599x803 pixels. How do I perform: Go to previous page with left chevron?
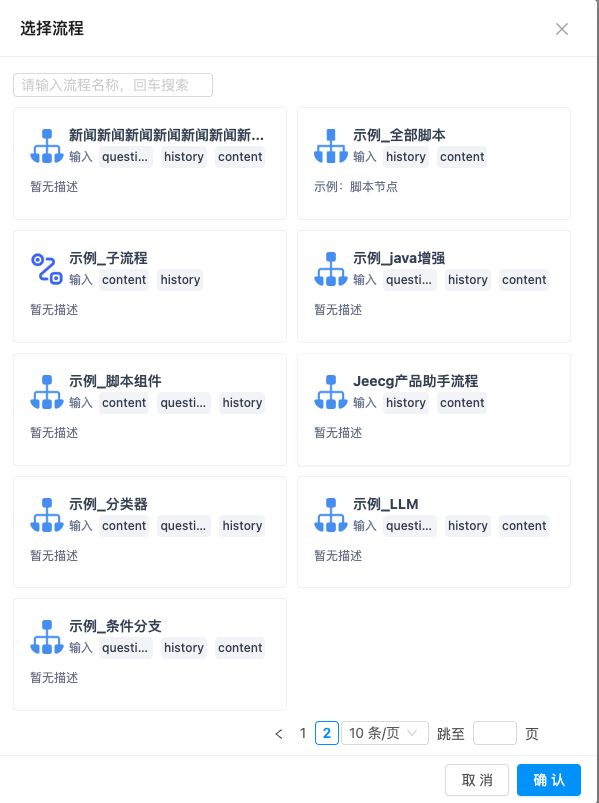(279, 734)
